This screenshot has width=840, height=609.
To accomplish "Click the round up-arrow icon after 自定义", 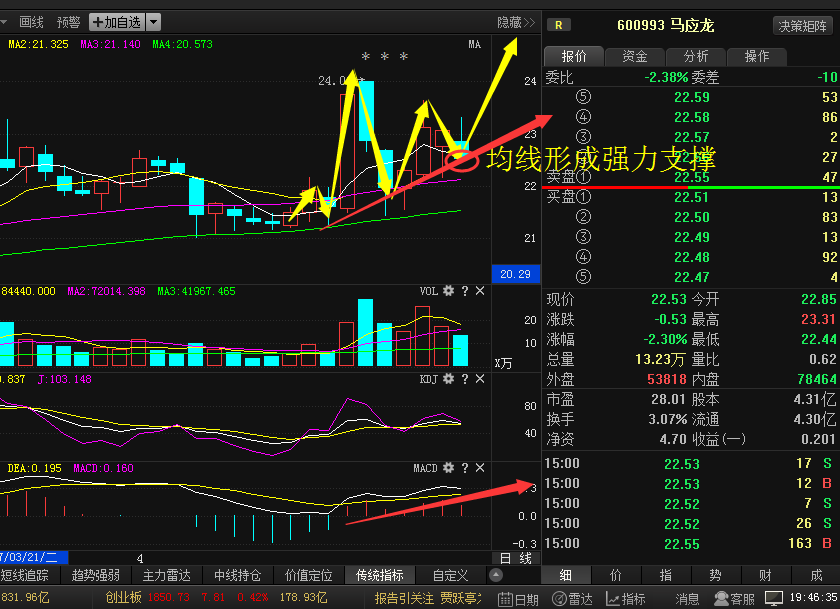I will click(496, 575).
